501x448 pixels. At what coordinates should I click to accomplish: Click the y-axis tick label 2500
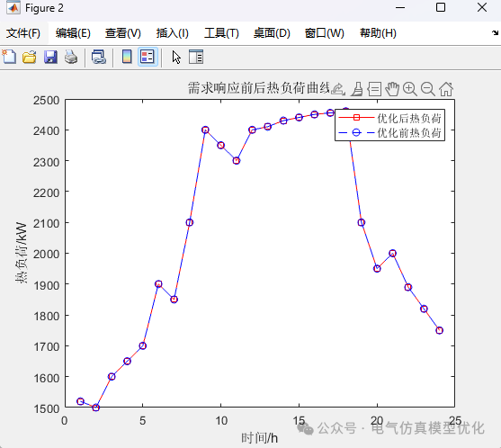(47, 101)
